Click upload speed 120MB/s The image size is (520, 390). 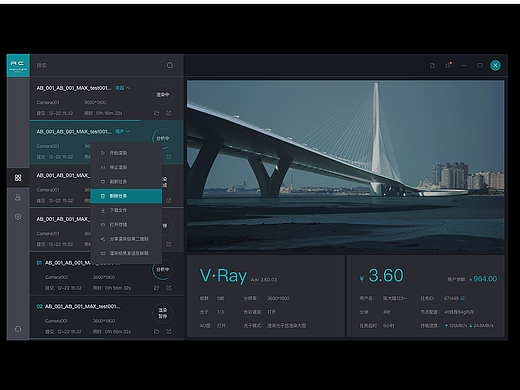(x=456, y=326)
